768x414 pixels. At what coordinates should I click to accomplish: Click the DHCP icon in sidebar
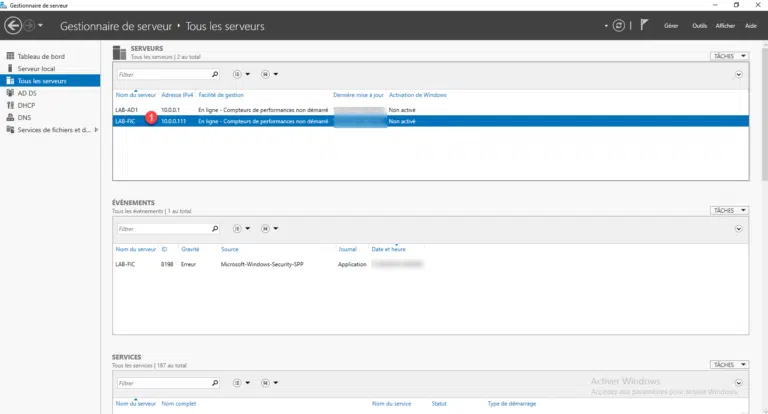tap(10, 104)
